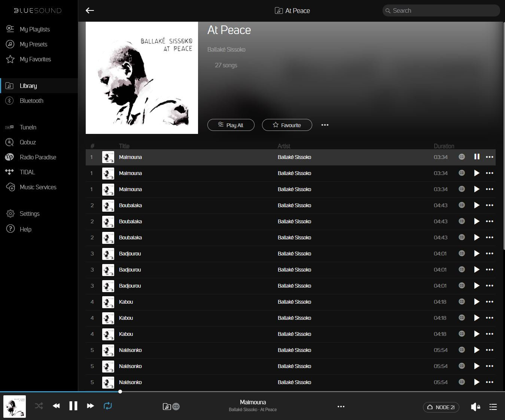Open TuneIn radio service

tap(28, 127)
